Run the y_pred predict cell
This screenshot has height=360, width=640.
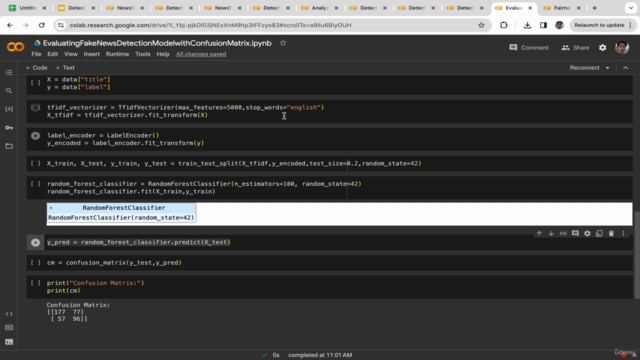36,242
